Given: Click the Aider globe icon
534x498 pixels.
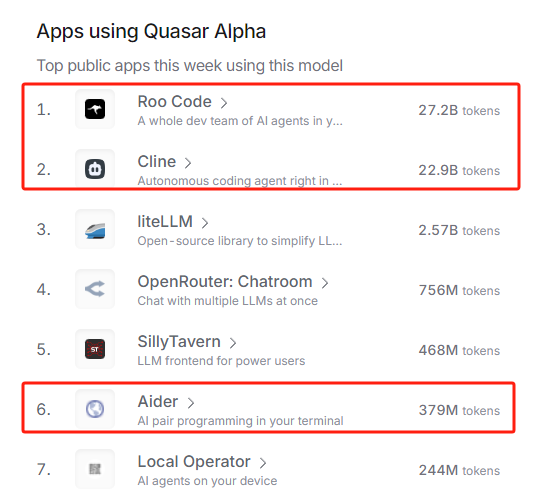Looking at the screenshot, I should tap(95, 409).
